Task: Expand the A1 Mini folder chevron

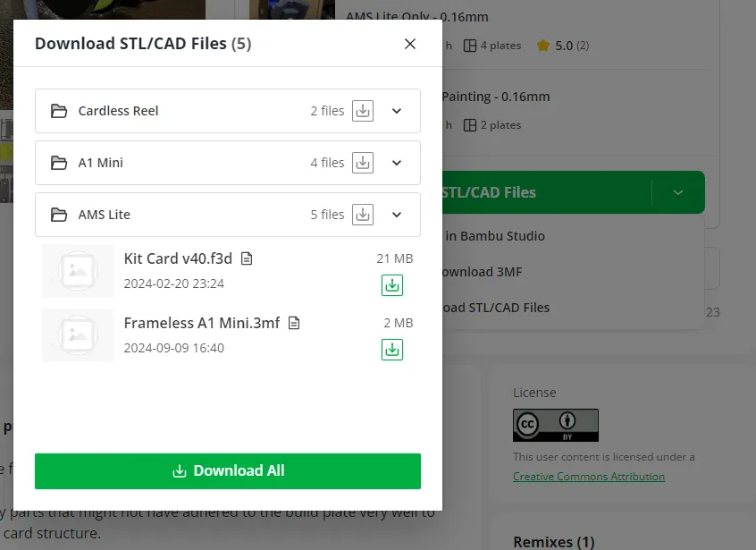Action: [x=397, y=163]
